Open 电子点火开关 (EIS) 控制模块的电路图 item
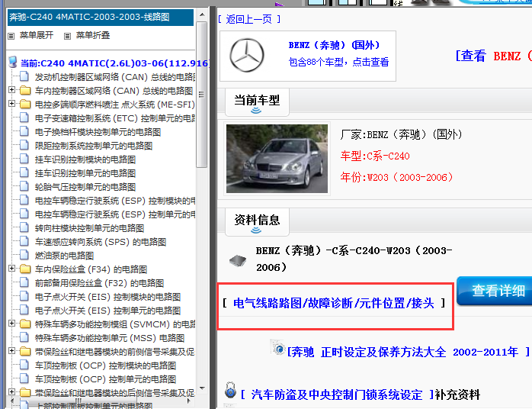This screenshot has width=532, height=409. (x=107, y=297)
